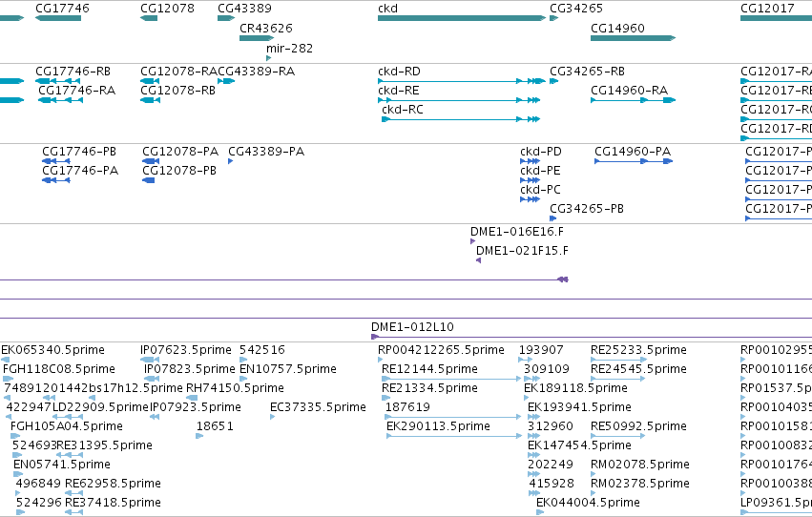Select protein CG17746-PA label
This screenshot has width=812, height=517.
[x=80, y=171]
